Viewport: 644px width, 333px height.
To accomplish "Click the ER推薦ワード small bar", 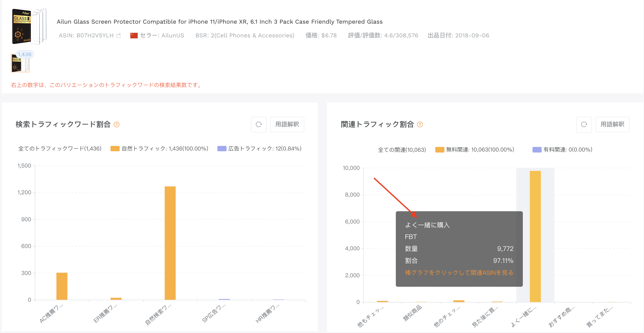I will tap(116, 299).
